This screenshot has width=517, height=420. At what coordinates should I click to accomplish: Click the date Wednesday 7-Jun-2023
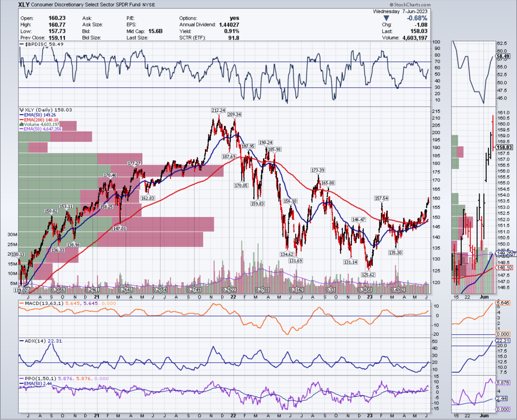(400, 11)
